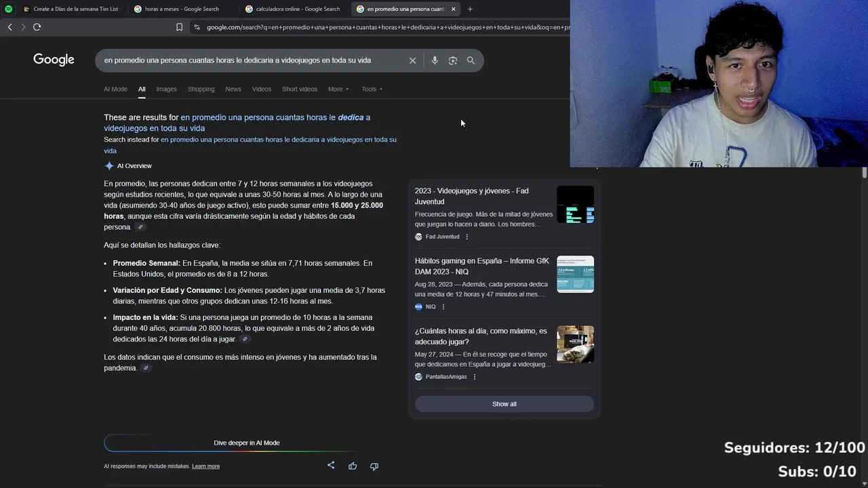Screen dimensions: 868x488
Task: Open '2023 - Videojuegos y jóvenes' result
Action: point(472,197)
